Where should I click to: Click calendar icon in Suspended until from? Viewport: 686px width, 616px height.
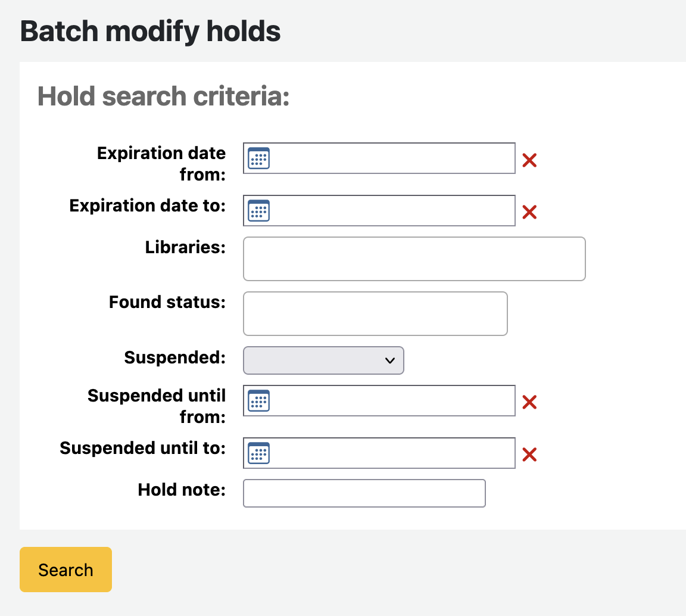(x=258, y=401)
